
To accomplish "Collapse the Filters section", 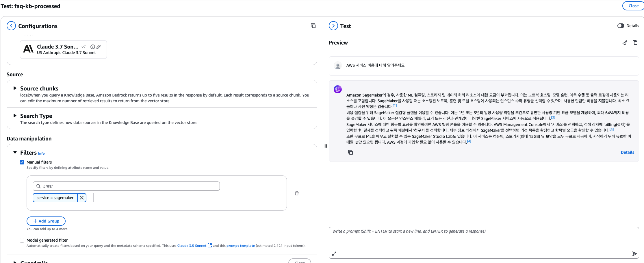I will [x=15, y=152].
